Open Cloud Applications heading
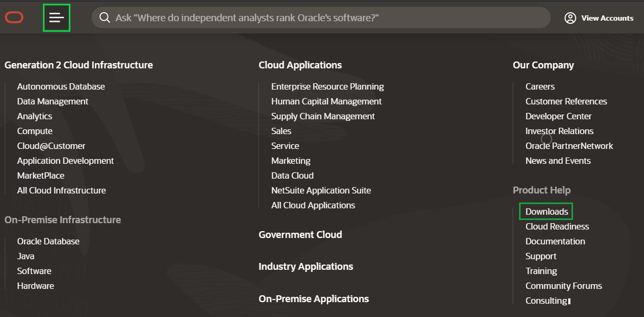Image resolution: width=644 pixels, height=317 pixels. point(300,65)
